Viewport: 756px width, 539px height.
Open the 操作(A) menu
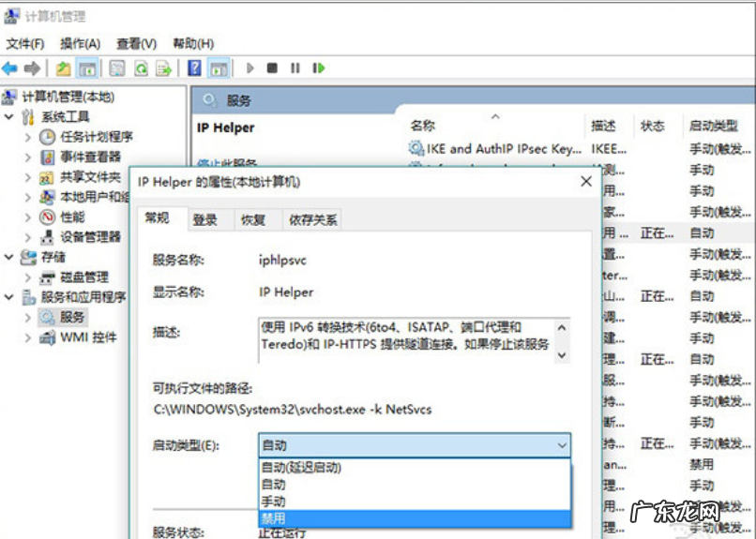80,44
